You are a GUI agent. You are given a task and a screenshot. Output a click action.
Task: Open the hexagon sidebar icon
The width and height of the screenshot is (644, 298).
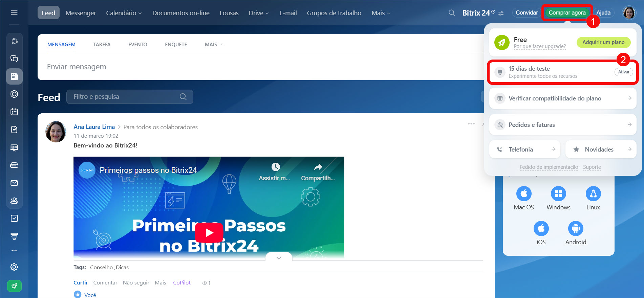tap(14, 94)
